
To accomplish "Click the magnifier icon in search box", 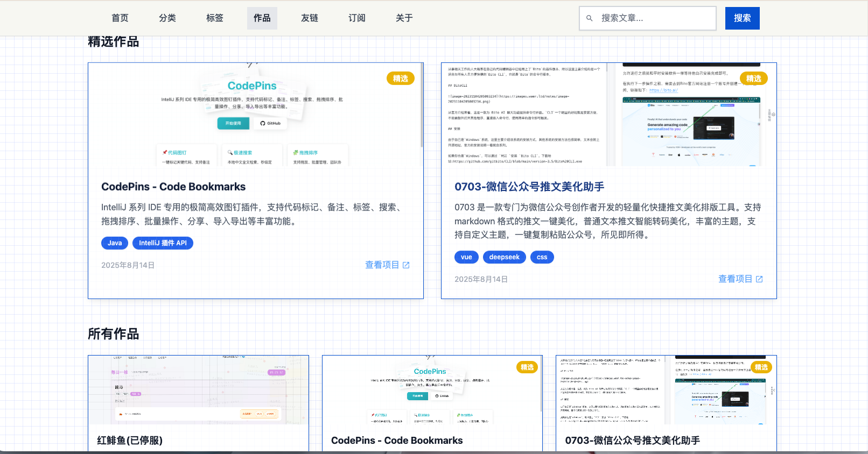I will point(590,18).
